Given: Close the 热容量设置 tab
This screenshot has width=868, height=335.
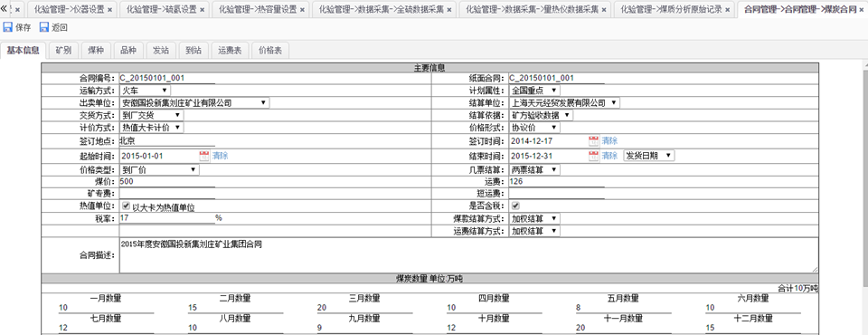Looking at the screenshot, I should tap(302, 10).
